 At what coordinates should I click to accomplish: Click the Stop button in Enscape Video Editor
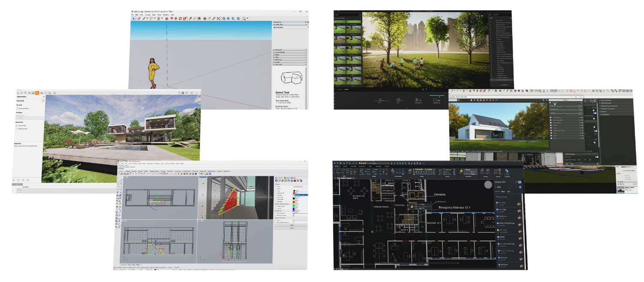coord(18,180)
